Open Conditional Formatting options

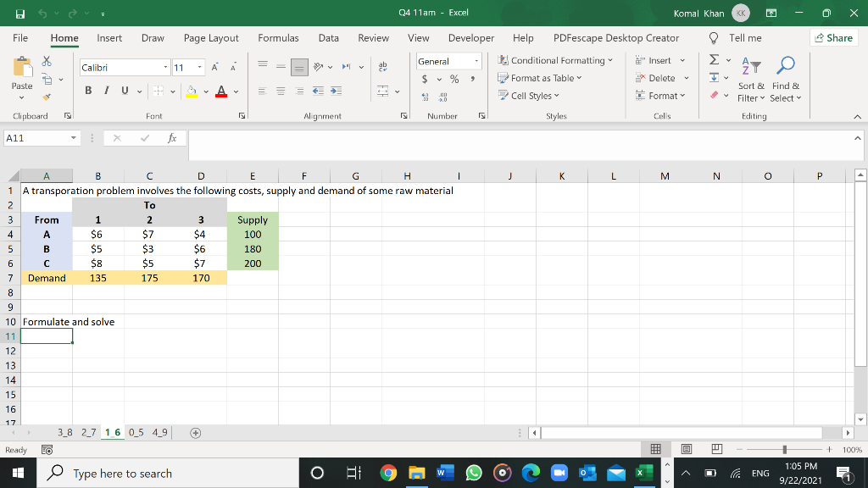(x=555, y=60)
